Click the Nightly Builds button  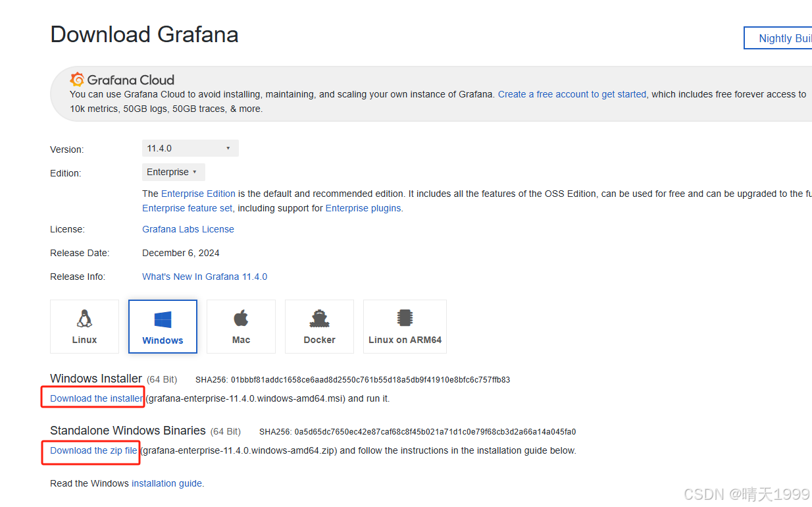click(778, 38)
